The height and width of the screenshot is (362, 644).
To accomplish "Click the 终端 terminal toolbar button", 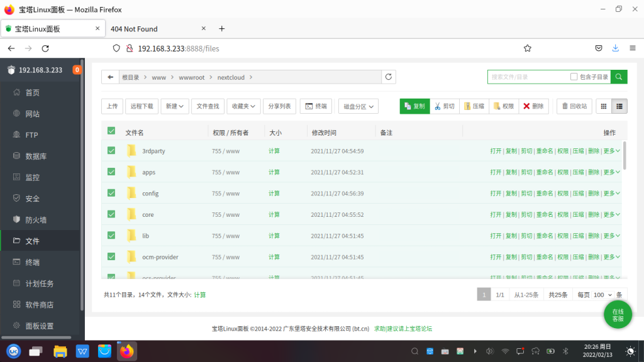I will 316,106.
